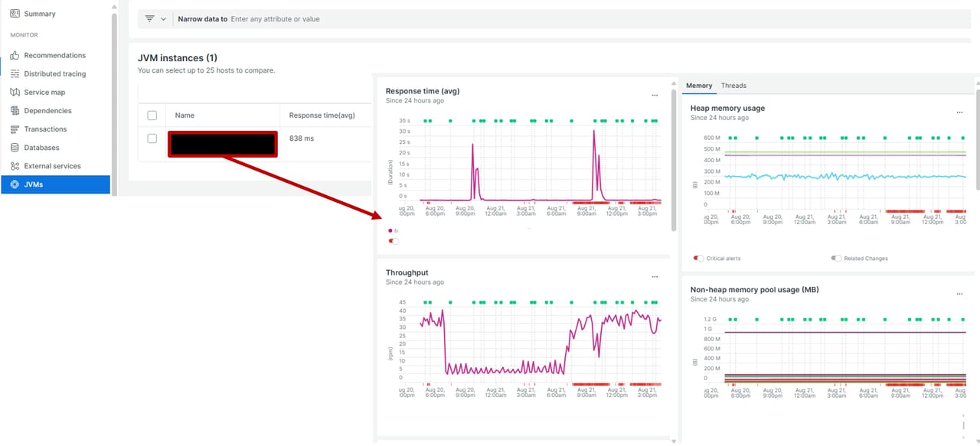Select the Dependencies icon in sidebar
This screenshot has height=446, width=980.
point(15,111)
